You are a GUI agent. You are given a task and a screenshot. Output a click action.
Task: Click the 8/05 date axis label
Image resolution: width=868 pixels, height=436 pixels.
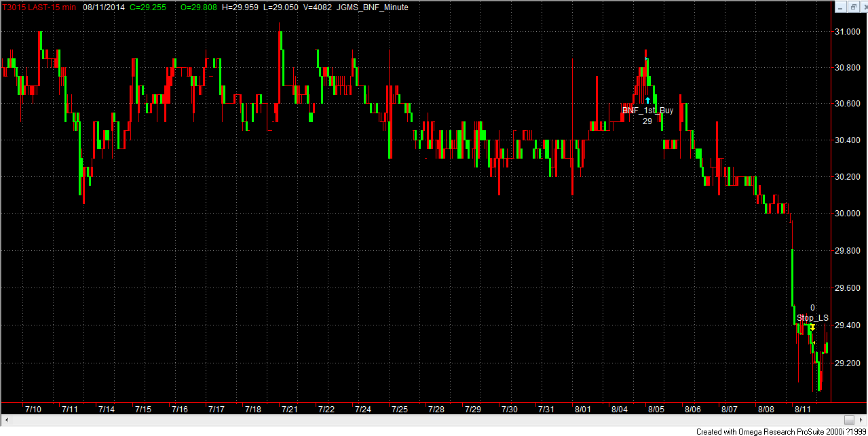pyautogui.click(x=656, y=409)
